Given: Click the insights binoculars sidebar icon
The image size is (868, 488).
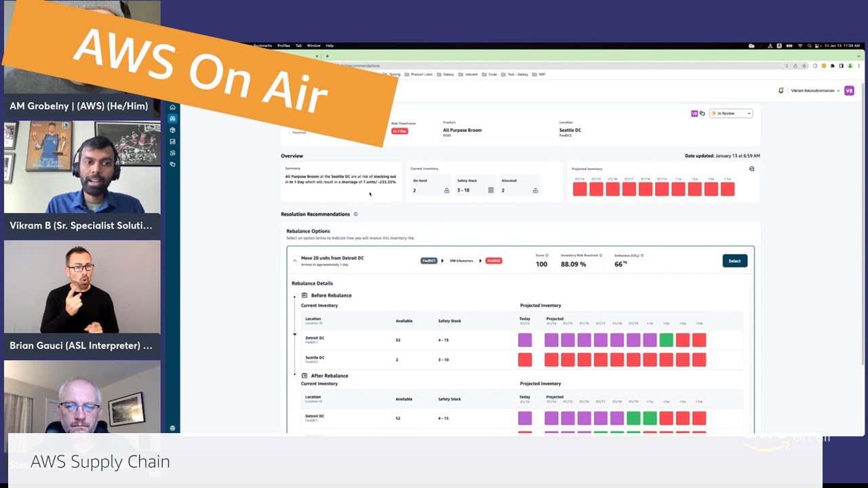Looking at the screenshot, I should (x=172, y=119).
